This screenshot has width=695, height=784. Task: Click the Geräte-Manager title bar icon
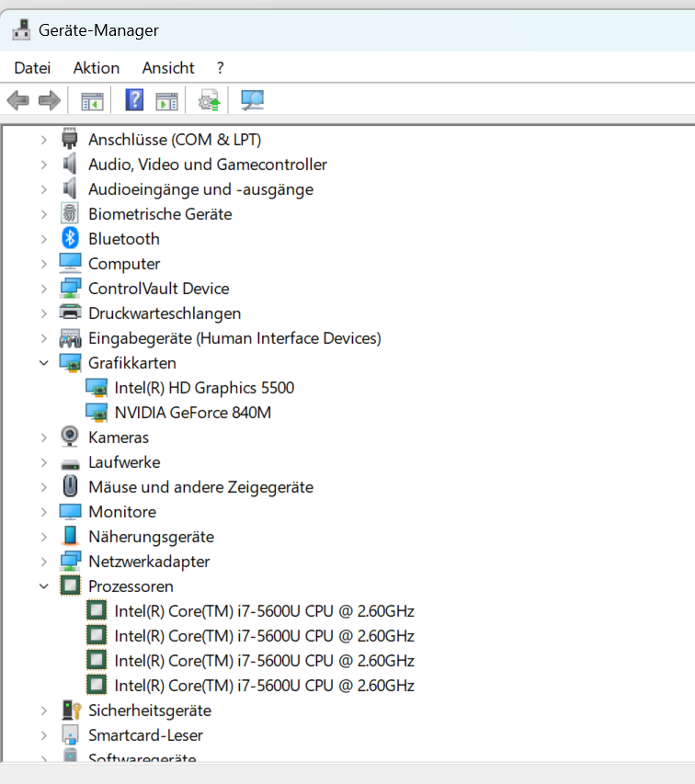pyautogui.click(x=21, y=29)
